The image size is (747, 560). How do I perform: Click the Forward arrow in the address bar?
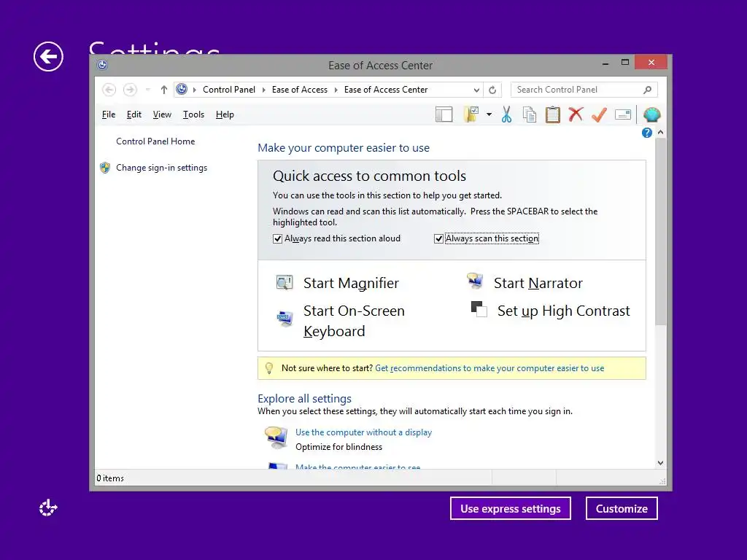click(x=130, y=90)
